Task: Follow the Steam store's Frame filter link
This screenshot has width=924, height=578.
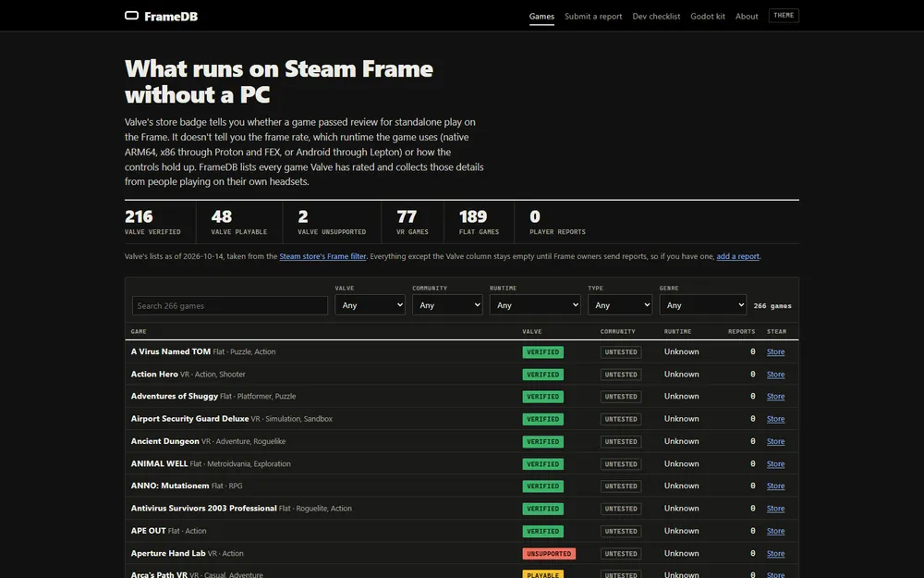Action: 322,256
